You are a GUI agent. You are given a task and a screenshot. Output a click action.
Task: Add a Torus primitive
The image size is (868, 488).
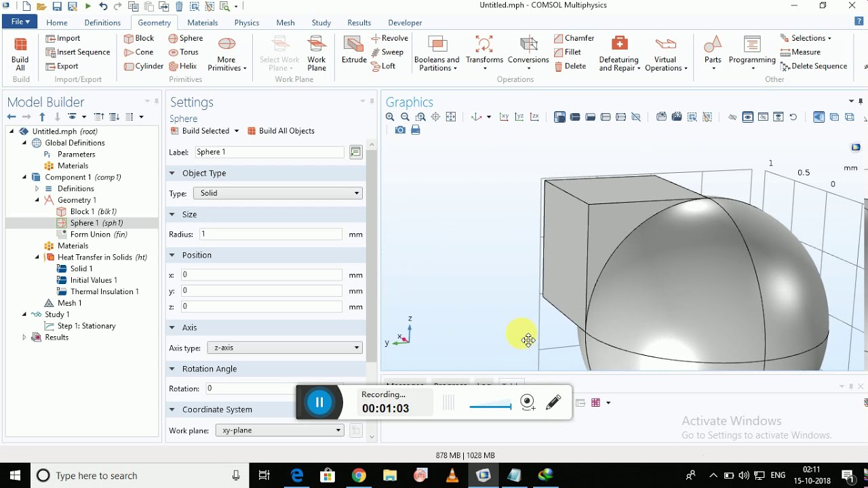(184, 52)
